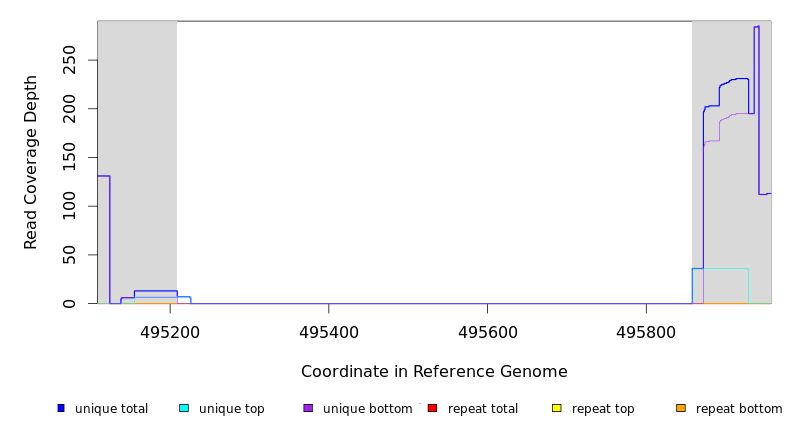Click the orange repeat bottom legend swatch
Image resolution: width=792 pixels, height=432 pixels.
click(681, 408)
